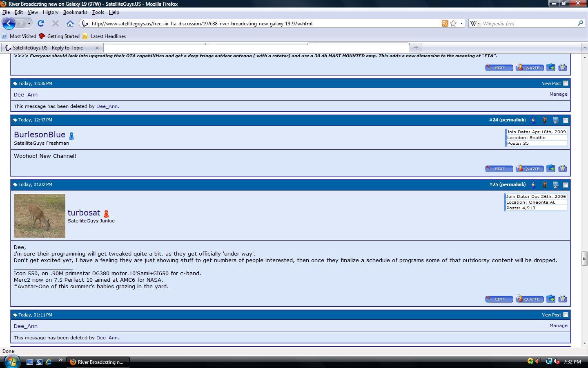Click multi-quote icon on topmost post
The image size is (588, 368).
click(x=550, y=67)
